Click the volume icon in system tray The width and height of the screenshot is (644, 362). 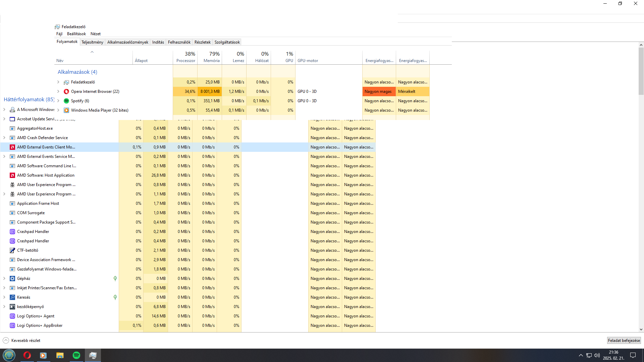click(x=597, y=355)
